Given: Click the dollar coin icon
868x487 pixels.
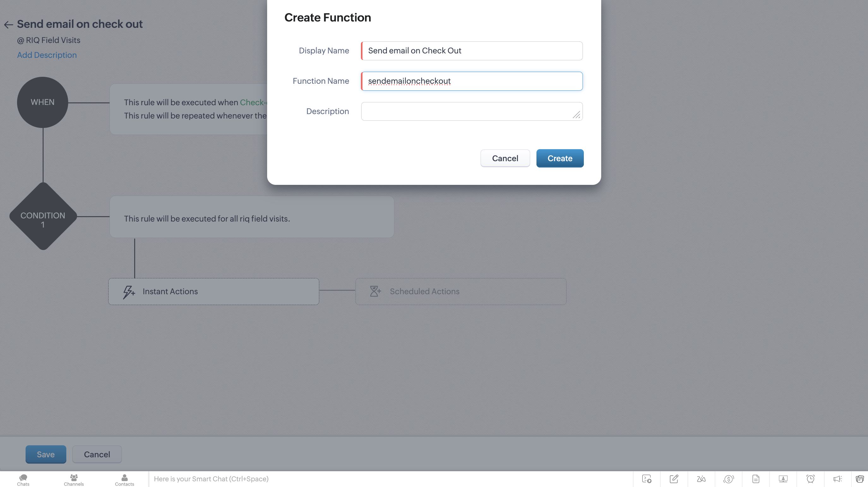Looking at the screenshot, I should pyautogui.click(x=728, y=479).
